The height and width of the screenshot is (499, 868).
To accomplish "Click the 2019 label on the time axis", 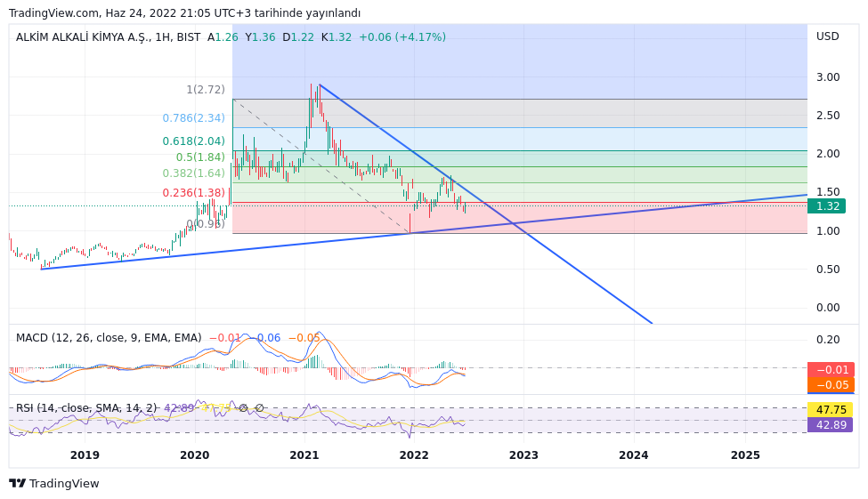I will click(x=85, y=455).
